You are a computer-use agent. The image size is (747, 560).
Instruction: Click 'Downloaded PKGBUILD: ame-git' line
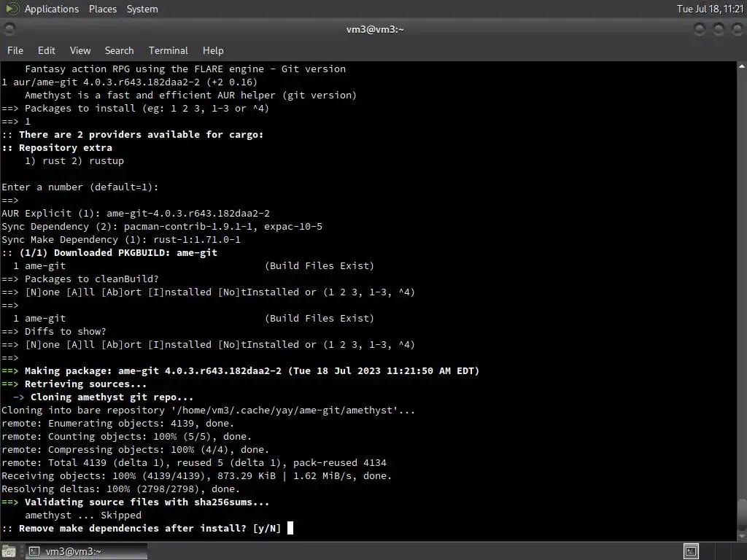pyautogui.click(x=109, y=252)
